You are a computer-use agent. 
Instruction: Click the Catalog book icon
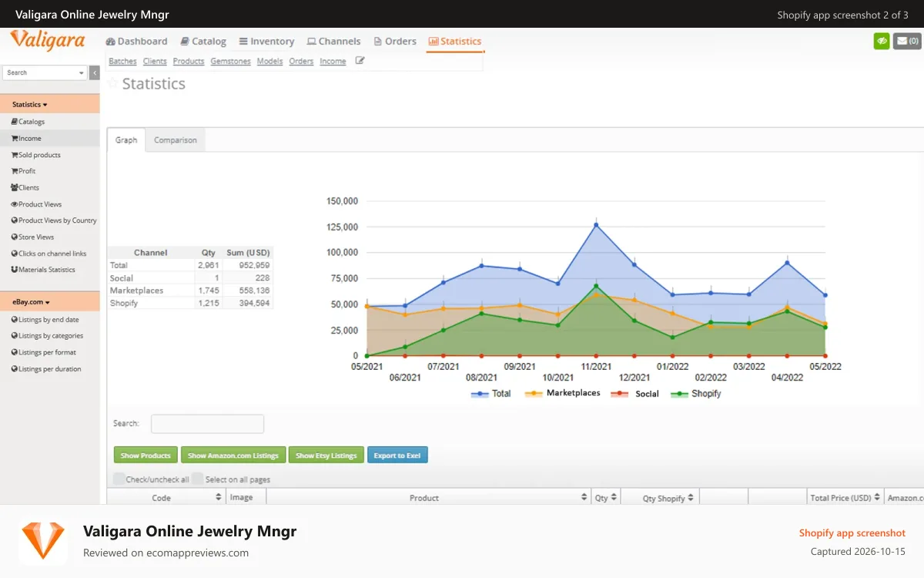coord(185,42)
